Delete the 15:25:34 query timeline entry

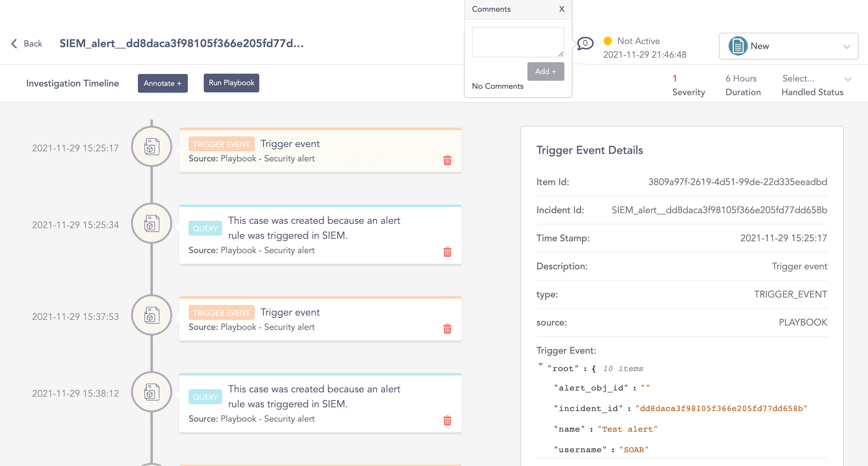447,252
